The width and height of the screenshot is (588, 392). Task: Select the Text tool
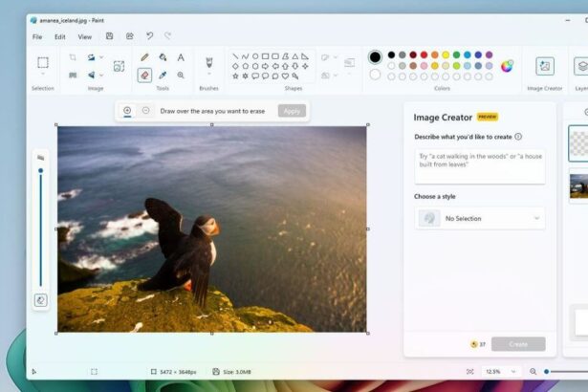pos(181,57)
